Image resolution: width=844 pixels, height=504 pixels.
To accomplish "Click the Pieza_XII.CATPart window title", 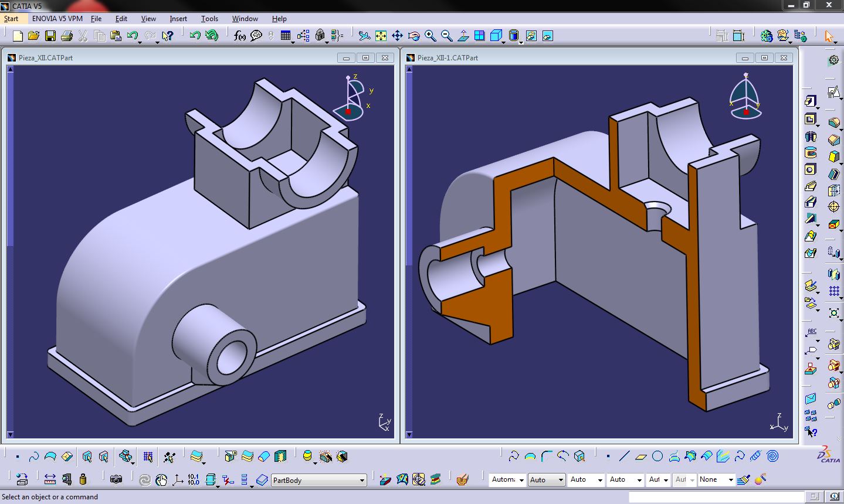I will click(46, 58).
